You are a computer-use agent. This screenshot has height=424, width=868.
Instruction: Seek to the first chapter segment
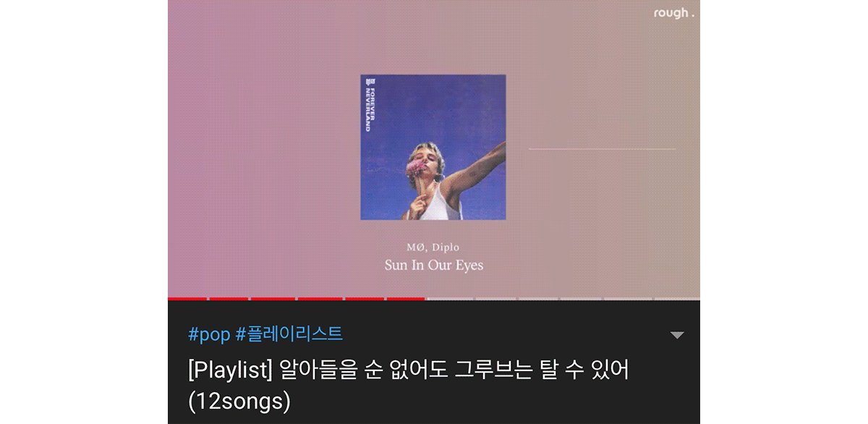(x=187, y=298)
